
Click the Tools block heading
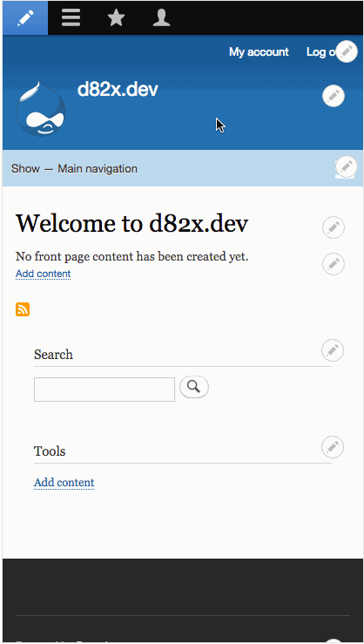pyautogui.click(x=50, y=451)
